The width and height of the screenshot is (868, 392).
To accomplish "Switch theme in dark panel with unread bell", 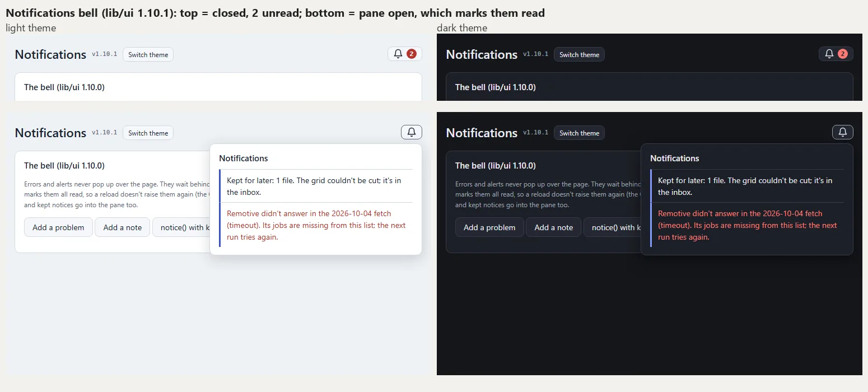I will coord(579,54).
